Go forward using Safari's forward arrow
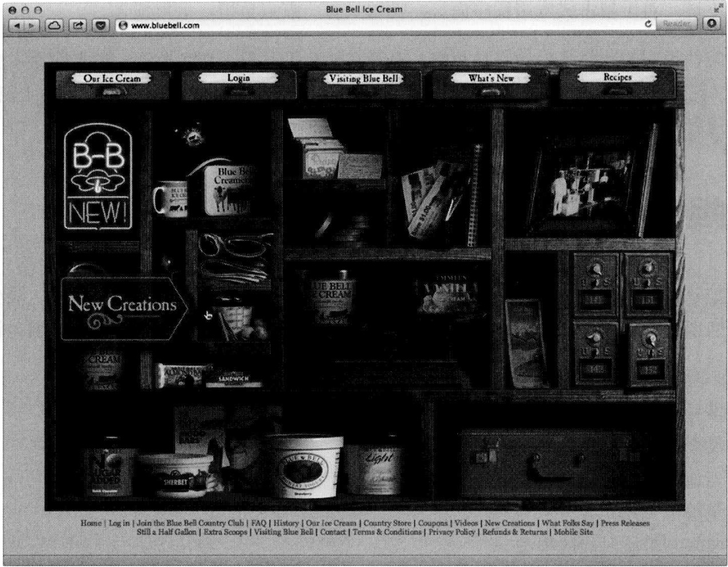728x567 pixels. 33,25
